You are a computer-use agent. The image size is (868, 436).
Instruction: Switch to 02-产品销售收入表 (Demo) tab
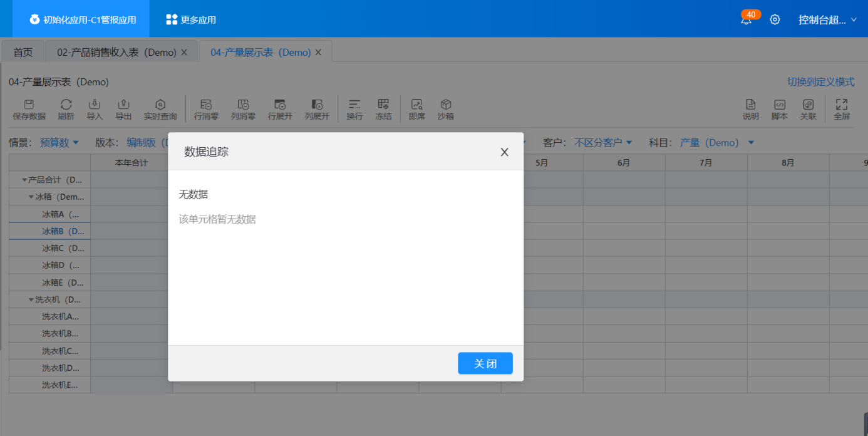(x=116, y=53)
